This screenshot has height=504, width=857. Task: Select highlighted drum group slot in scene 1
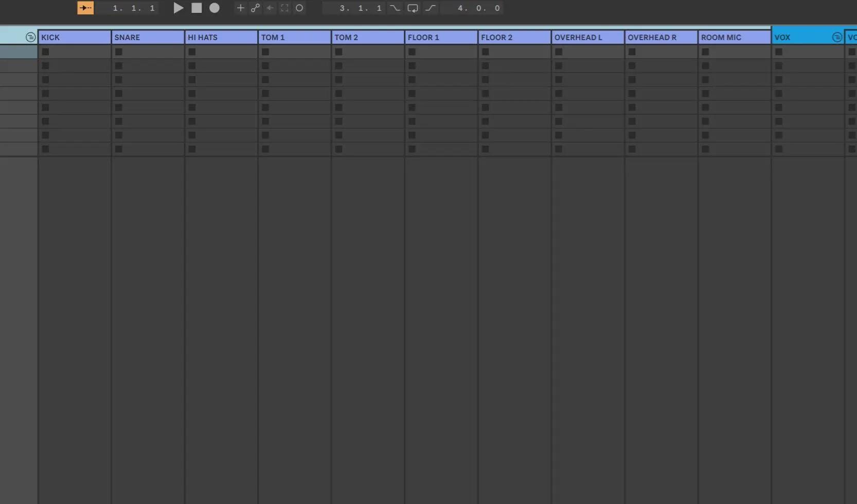pyautogui.click(x=19, y=52)
